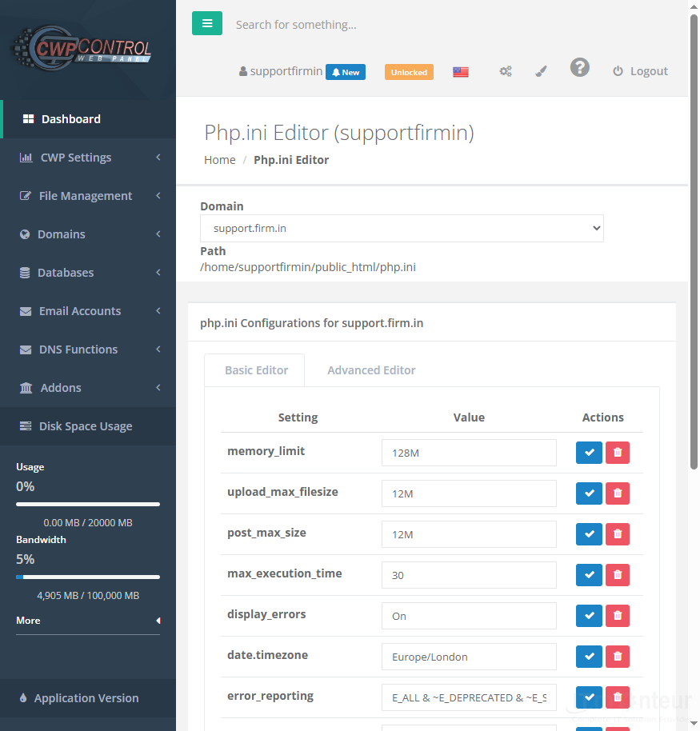Save display_errors with blue checkmark button
This screenshot has width=700, height=731.
point(589,616)
